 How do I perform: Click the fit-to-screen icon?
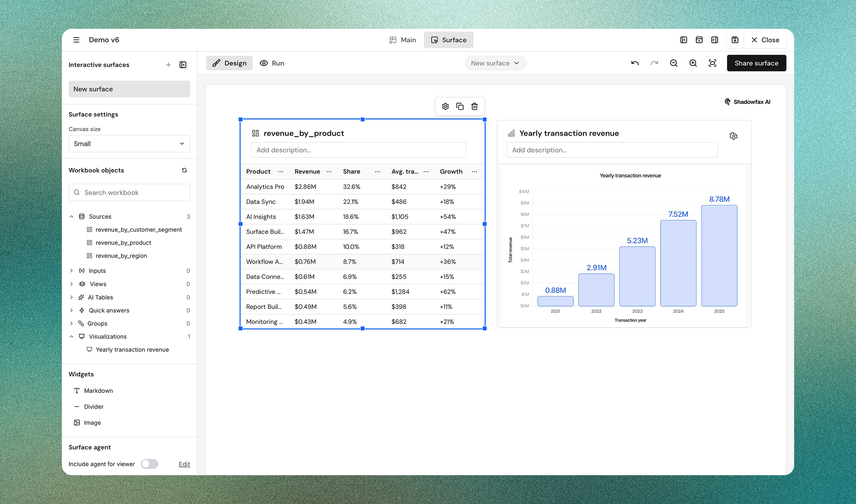pos(713,63)
